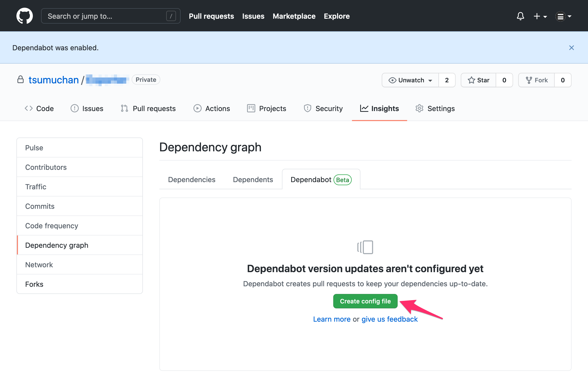Click the stargazers count 0
The image size is (588, 375).
tap(504, 80)
